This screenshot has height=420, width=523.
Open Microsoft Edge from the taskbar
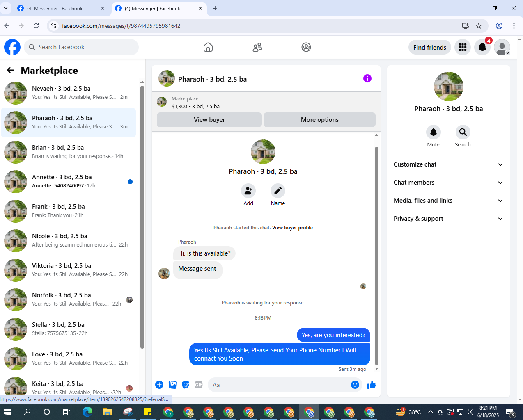tap(87, 412)
